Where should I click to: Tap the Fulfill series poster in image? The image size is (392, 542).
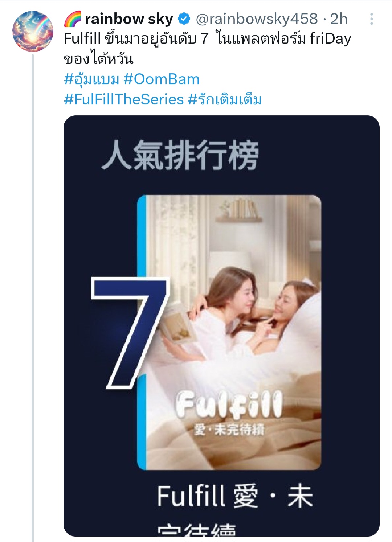(229, 332)
